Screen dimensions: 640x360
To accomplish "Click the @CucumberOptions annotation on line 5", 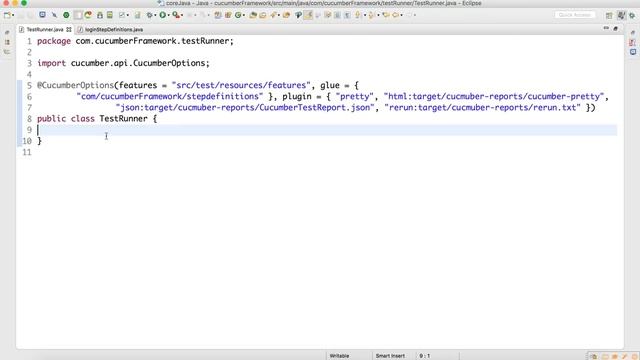I will (75, 85).
